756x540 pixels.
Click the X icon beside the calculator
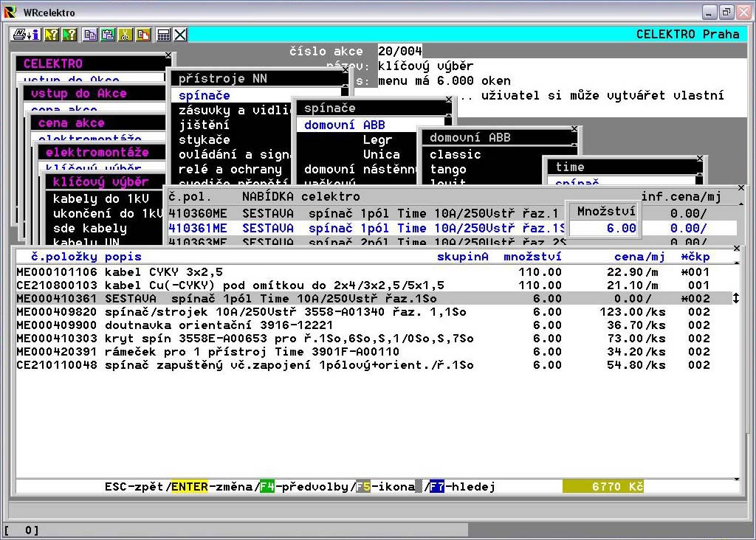180,35
